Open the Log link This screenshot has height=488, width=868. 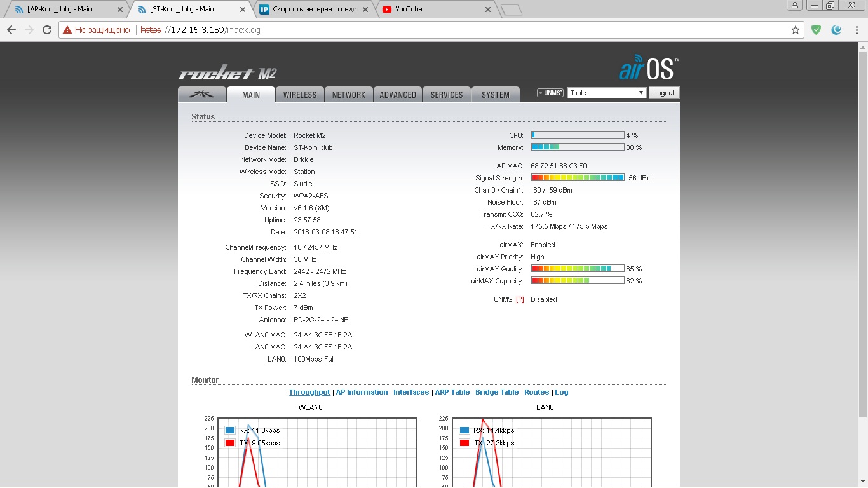point(562,392)
